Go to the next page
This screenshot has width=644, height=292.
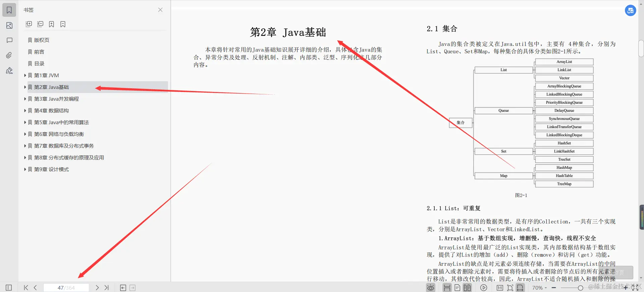[97, 288]
